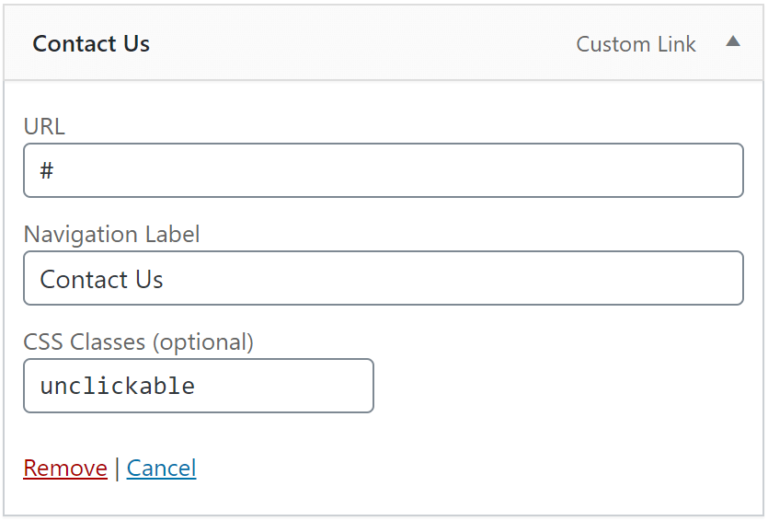Click the Navigation Label caption

point(112,234)
